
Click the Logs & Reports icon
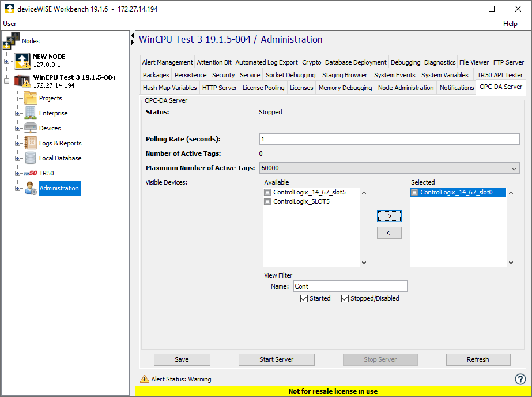pos(31,143)
